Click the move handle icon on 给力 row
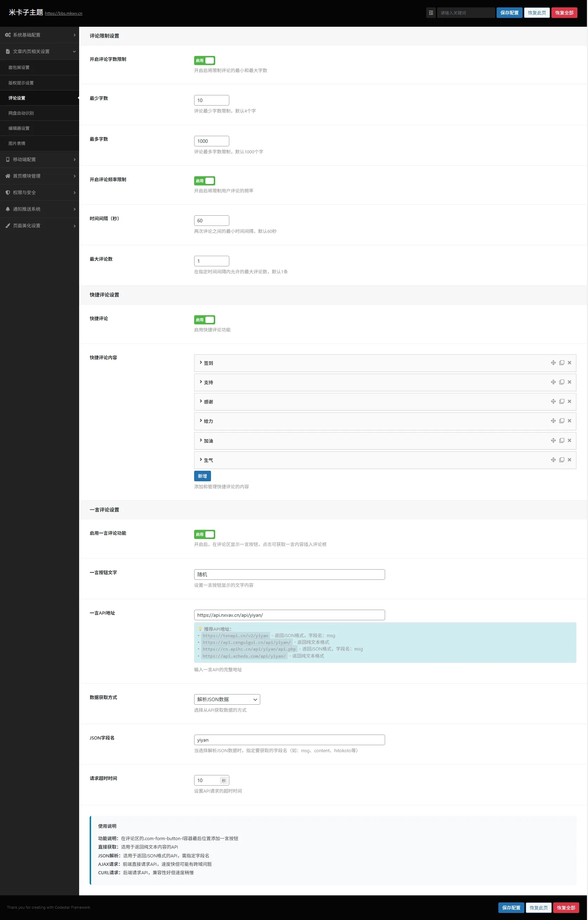Screen dimensions: 588x920 (553, 421)
